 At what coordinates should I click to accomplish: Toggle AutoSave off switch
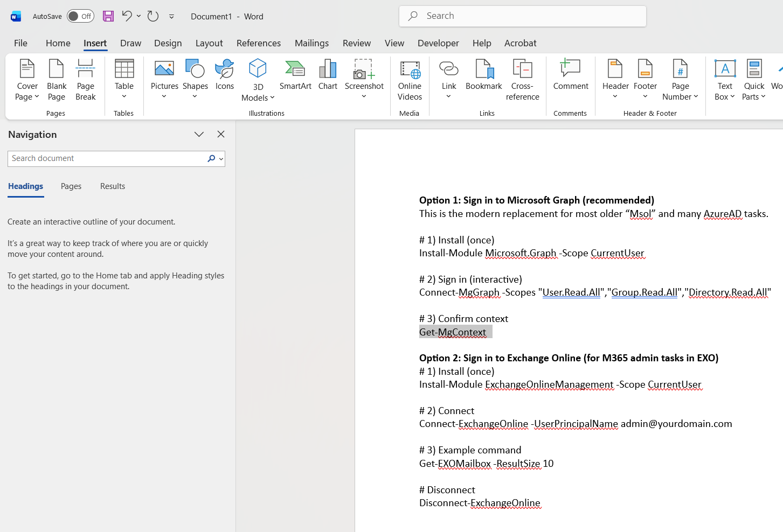(x=80, y=16)
